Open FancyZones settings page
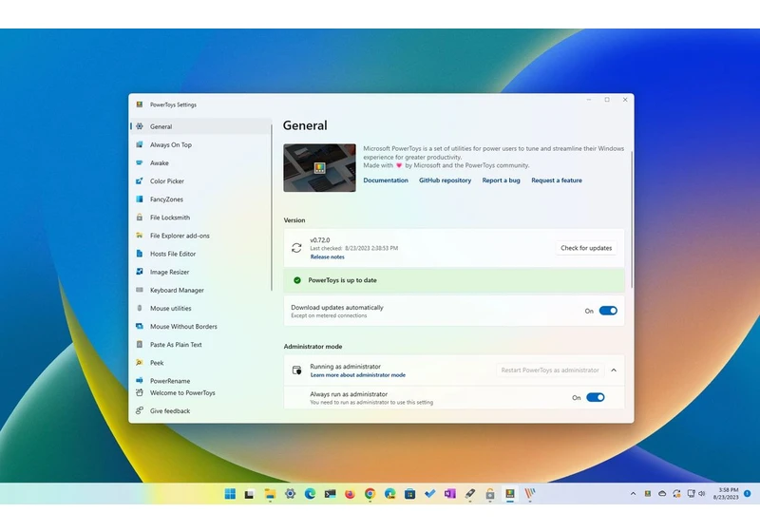The width and height of the screenshot is (760, 532). [200, 199]
